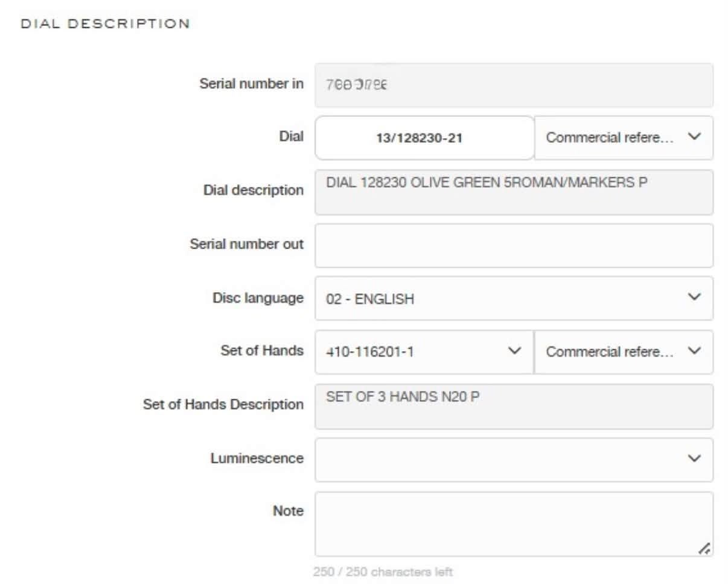
Task: Click the Dial description text box
Action: tap(514, 192)
